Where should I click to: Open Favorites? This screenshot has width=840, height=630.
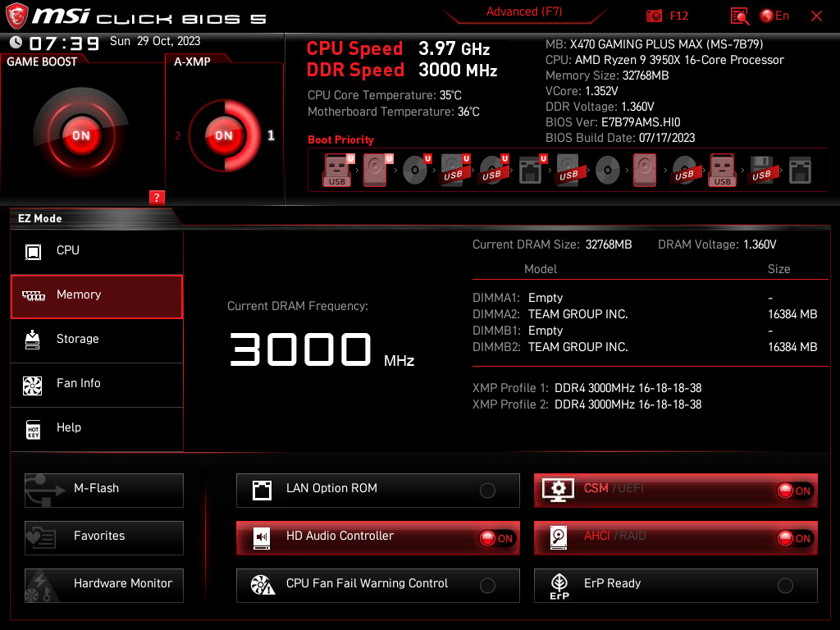point(104,538)
